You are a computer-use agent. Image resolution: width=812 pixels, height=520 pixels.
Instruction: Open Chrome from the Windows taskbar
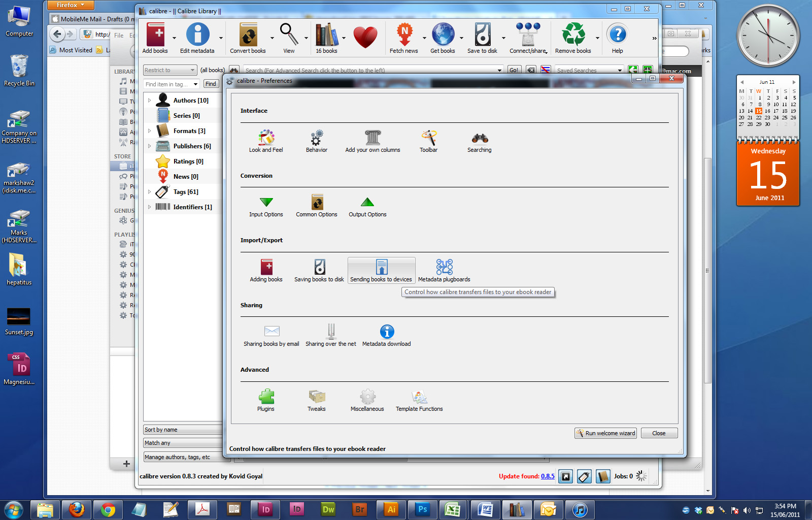[x=108, y=509]
